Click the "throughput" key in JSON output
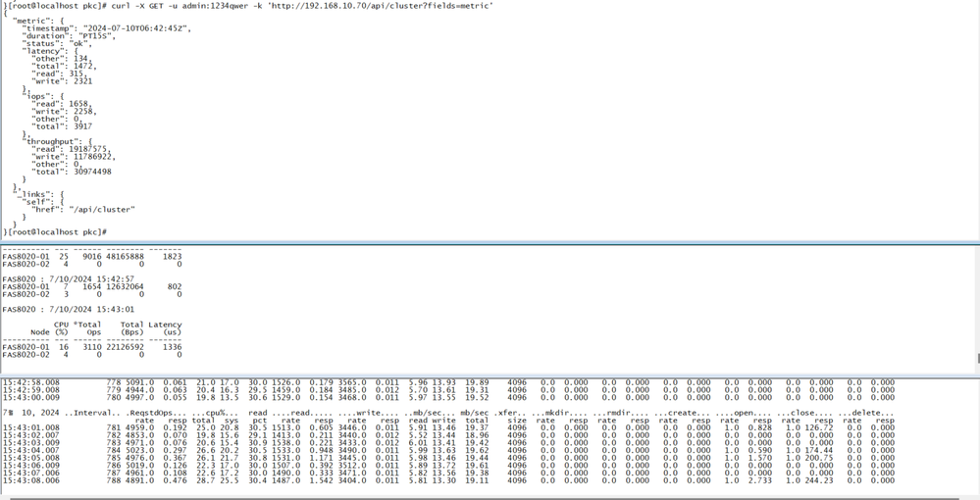980x500 pixels. coord(51,142)
